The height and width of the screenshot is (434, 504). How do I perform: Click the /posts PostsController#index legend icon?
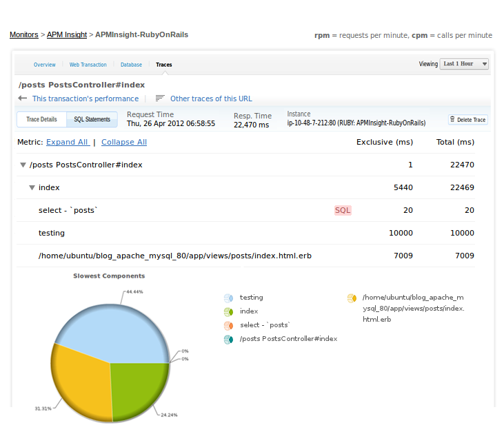(x=228, y=340)
